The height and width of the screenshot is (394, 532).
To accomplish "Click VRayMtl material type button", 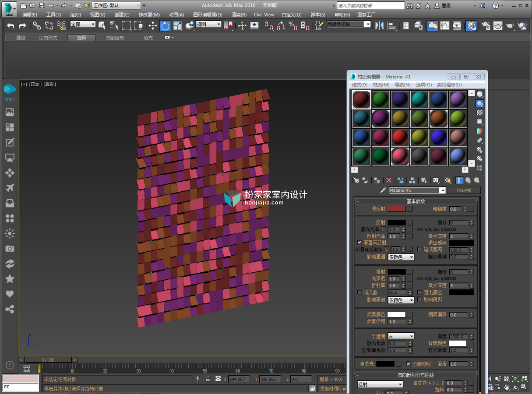I will [x=463, y=190].
